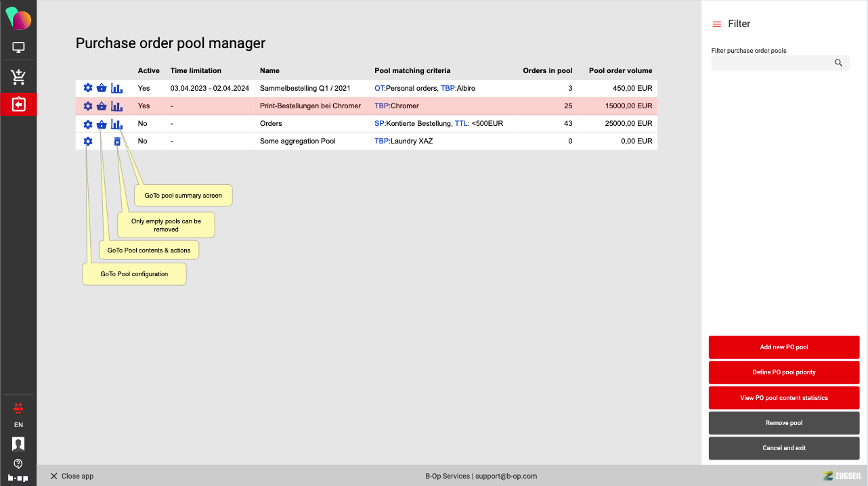The width and height of the screenshot is (868, 486).
Task: Click the monitor icon in left sidebar
Action: pos(18,48)
